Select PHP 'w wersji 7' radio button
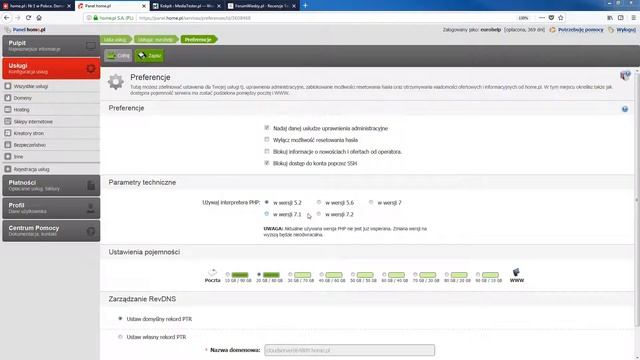 pyautogui.click(x=371, y=202)
